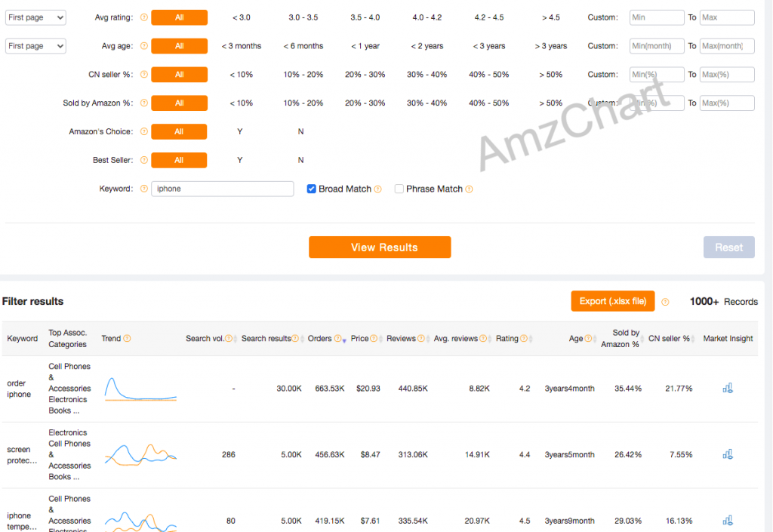Choose Avg age < 1 year option
This screenshot has width=773, height=532.
(365, 46)
